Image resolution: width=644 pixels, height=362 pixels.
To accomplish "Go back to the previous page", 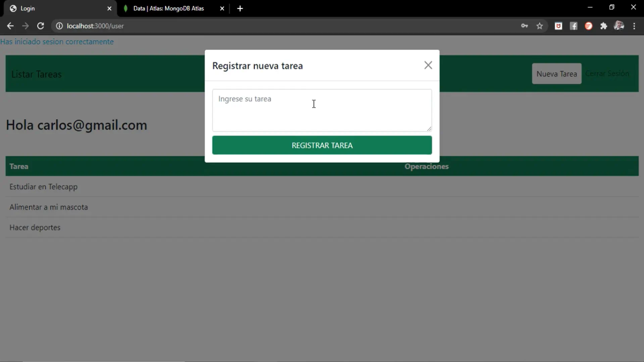I will pos(10,26).
